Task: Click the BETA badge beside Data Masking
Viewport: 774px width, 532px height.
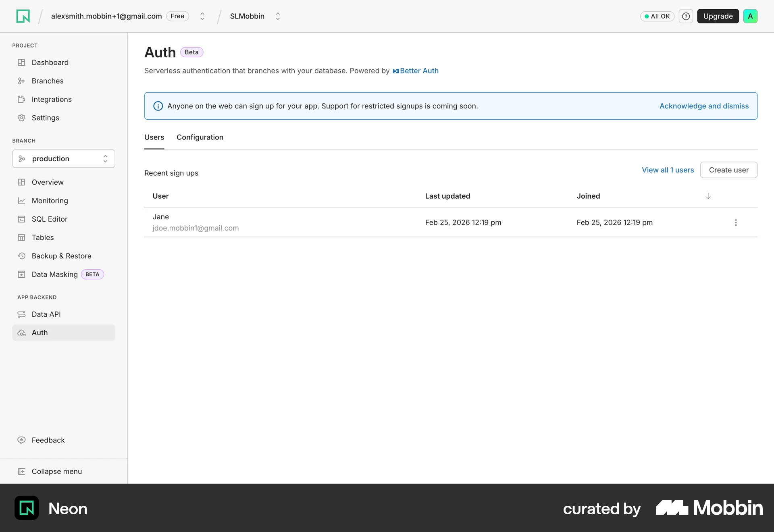Action: click(x=92, y=274)
